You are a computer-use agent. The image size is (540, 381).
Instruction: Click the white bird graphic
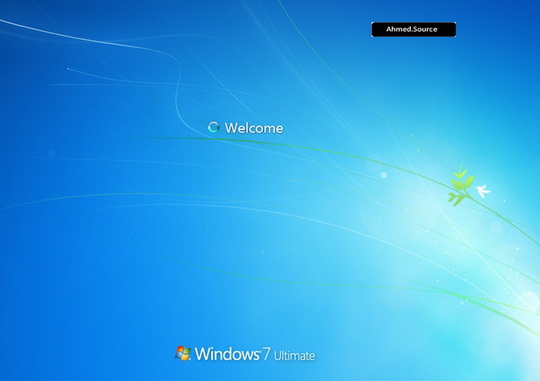(x=483, y=190)
